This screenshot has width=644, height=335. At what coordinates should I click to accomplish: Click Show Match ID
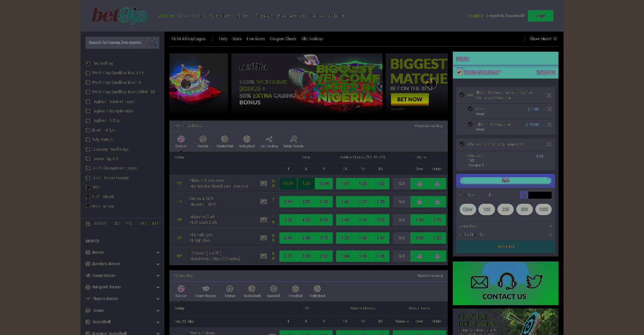tap(543, 39)
